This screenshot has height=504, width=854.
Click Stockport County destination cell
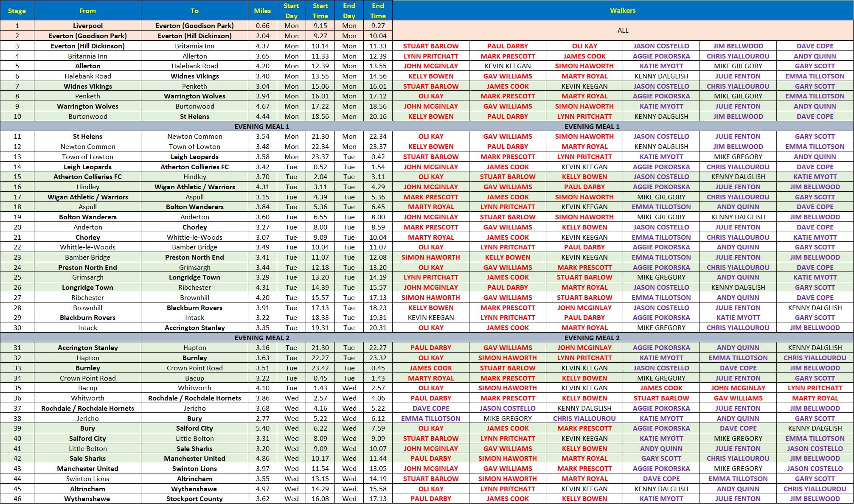pyautogui.click(x=194, y=499)
